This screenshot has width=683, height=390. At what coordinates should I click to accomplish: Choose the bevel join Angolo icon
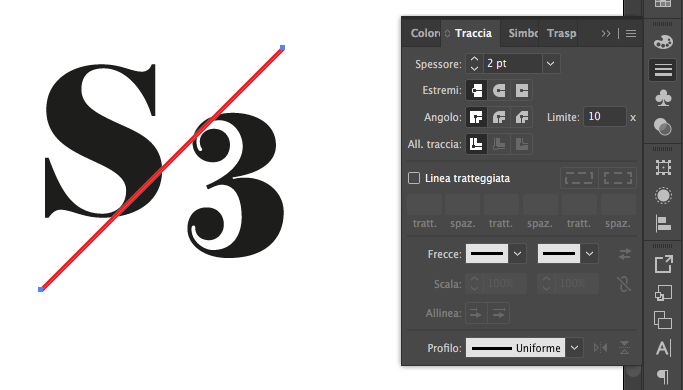coord(521,117)
